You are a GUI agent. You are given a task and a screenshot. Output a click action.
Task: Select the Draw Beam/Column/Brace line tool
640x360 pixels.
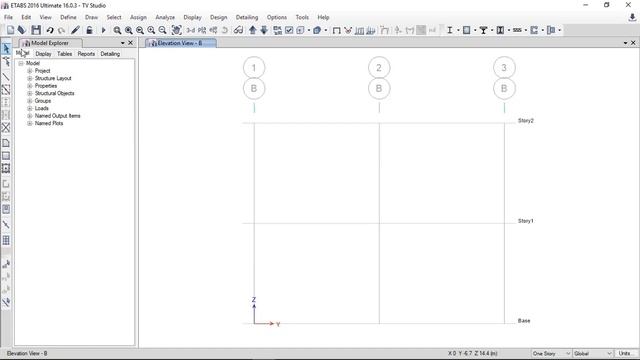point(6,77)
